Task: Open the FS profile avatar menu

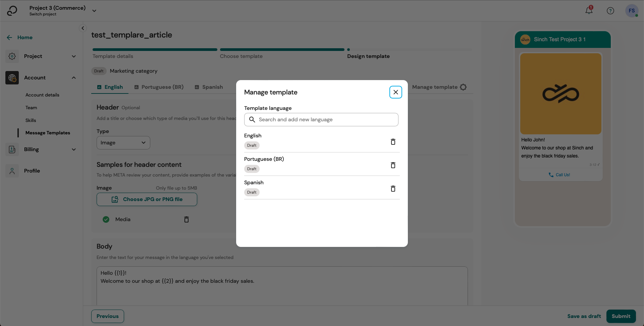Action: 632,10
